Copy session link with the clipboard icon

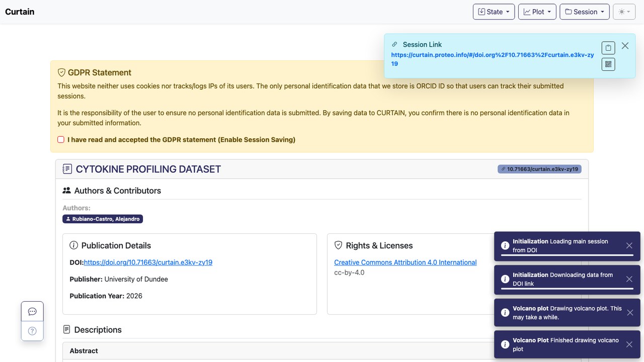tap(608, 48)
